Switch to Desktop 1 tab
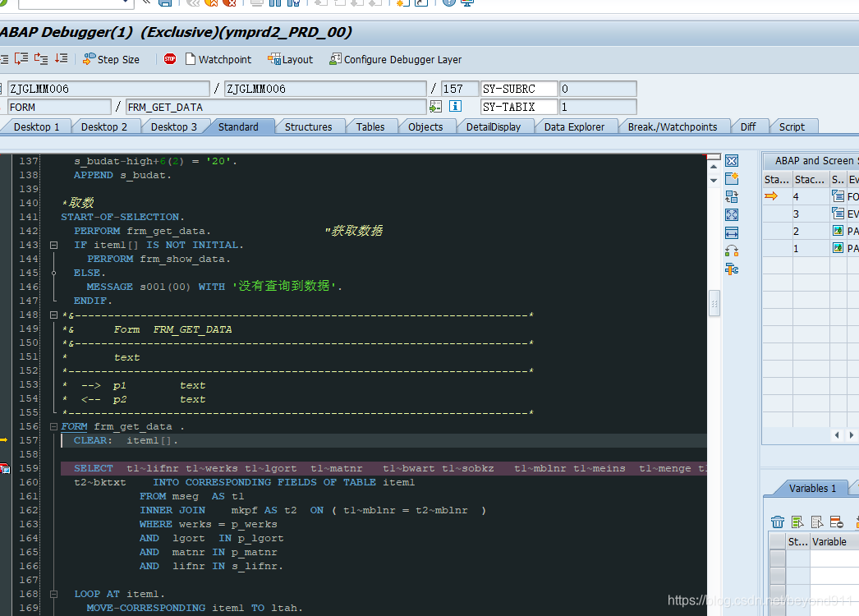Image resolution: width=859 pixels, height=616 pixels. pos(36,126)
